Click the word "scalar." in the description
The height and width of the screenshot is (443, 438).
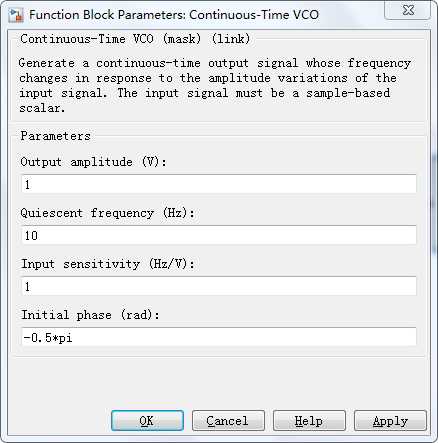[x=42, y=108]
